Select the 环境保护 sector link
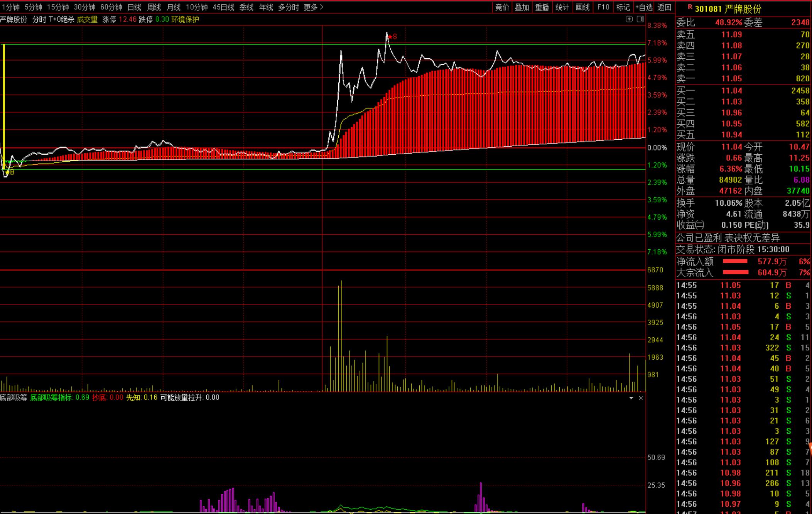812x514 pixels. [x=185, y=19]
